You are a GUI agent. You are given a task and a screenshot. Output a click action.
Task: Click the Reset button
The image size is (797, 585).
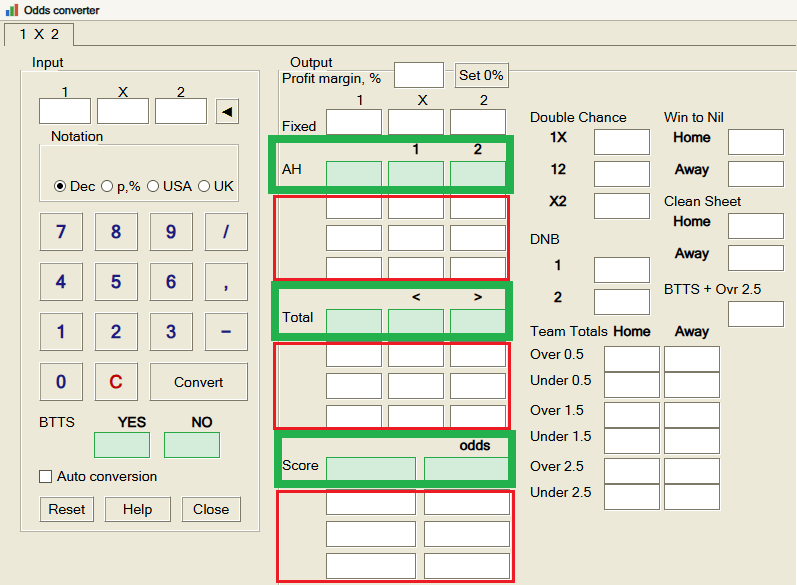(67, 509)
